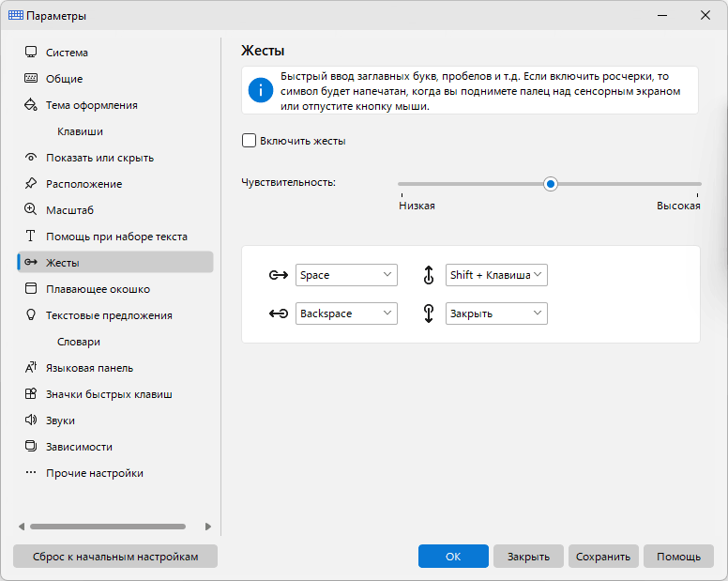This screenshot has height=581, width=728.
Task: Click the sidebar horizontal scrollbar thumb
Action: pyautogui.click(x=108, y=527)
